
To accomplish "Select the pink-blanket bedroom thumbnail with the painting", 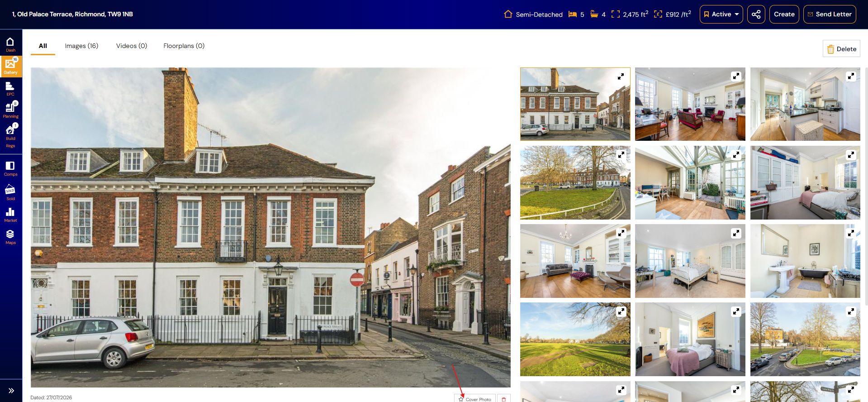I will point(690,340).
